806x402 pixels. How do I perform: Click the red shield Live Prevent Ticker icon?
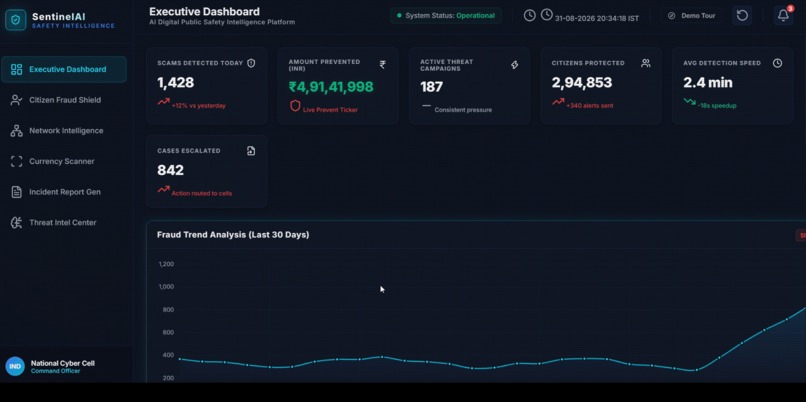point(295,106)
